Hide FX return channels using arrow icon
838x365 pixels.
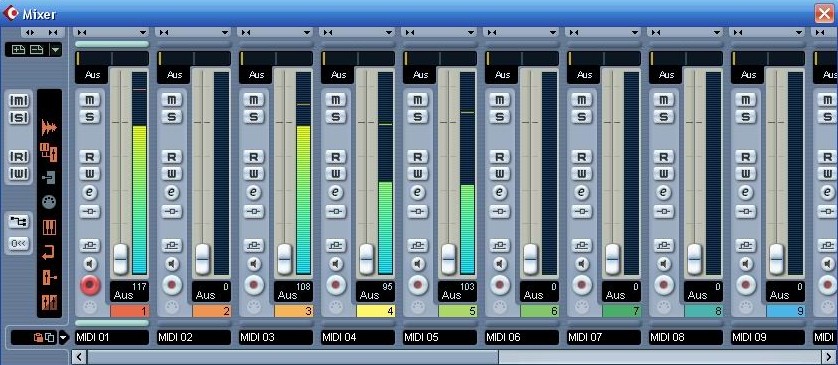(49, 252)
